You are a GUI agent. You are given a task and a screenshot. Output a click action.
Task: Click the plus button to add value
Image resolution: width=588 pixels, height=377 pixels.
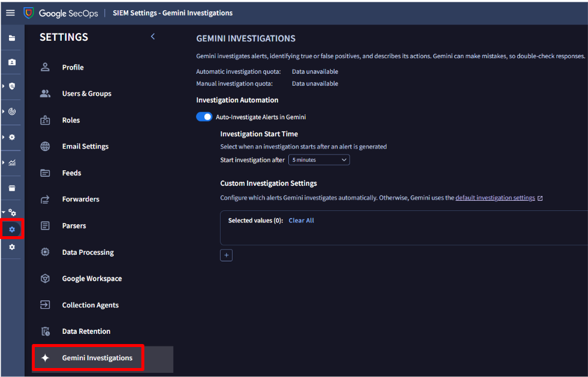(x=226, y=255)
